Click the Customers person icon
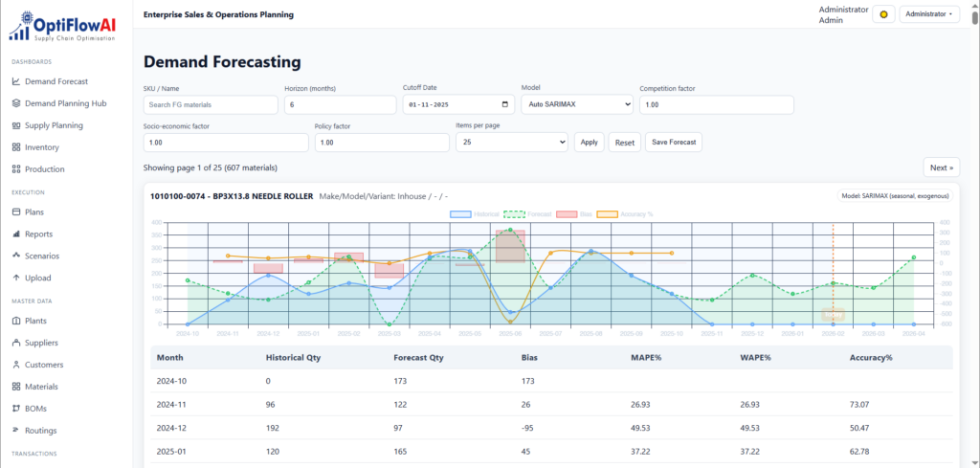 [x=16, y=365]
